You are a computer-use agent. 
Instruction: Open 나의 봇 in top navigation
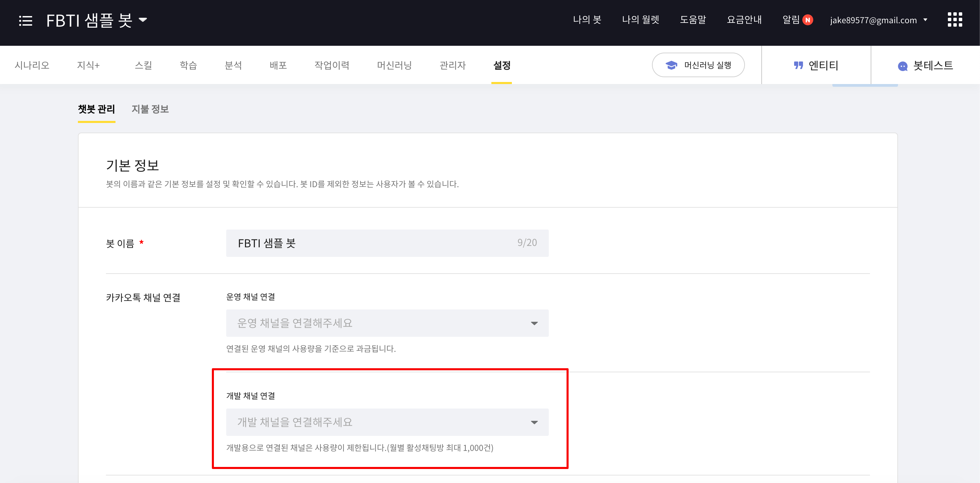click(x=587, y=20)
